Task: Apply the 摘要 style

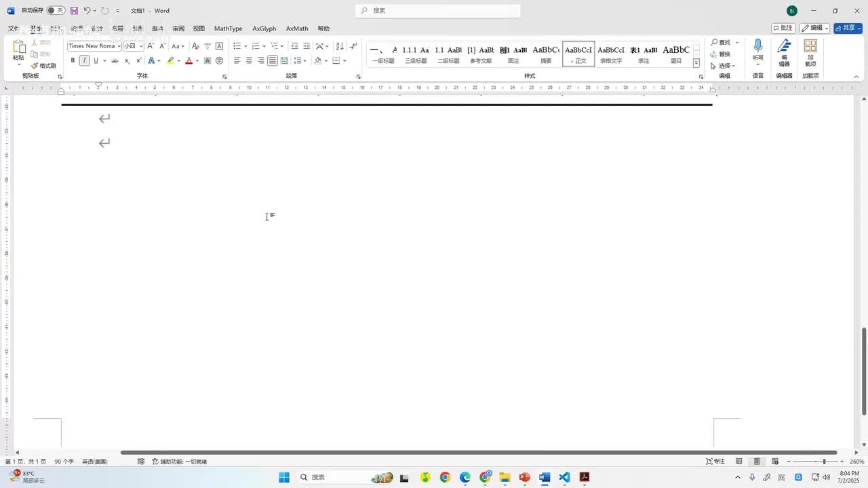Action: point(546,54)
